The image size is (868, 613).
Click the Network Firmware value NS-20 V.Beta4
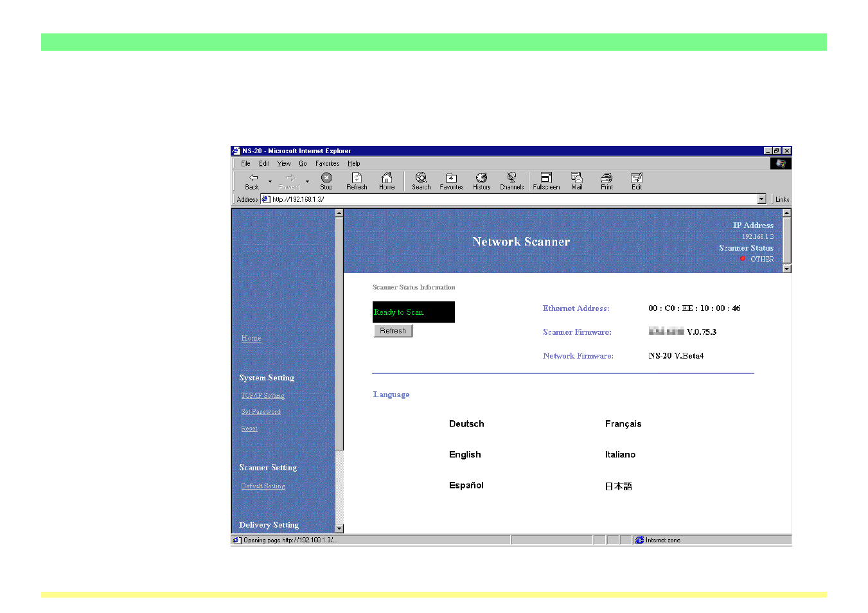tap(676, 356)
